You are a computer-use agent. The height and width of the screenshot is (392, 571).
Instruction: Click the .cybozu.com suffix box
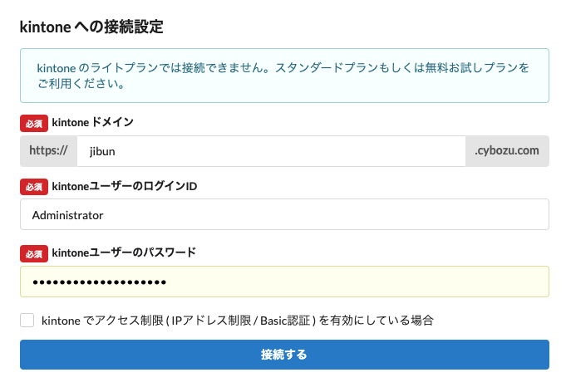[507, 151]
